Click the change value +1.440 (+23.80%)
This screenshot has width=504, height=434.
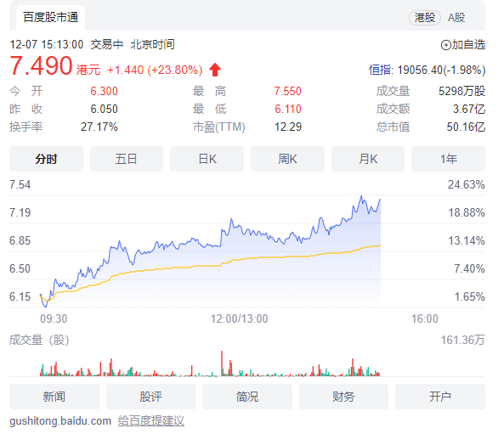155,70
